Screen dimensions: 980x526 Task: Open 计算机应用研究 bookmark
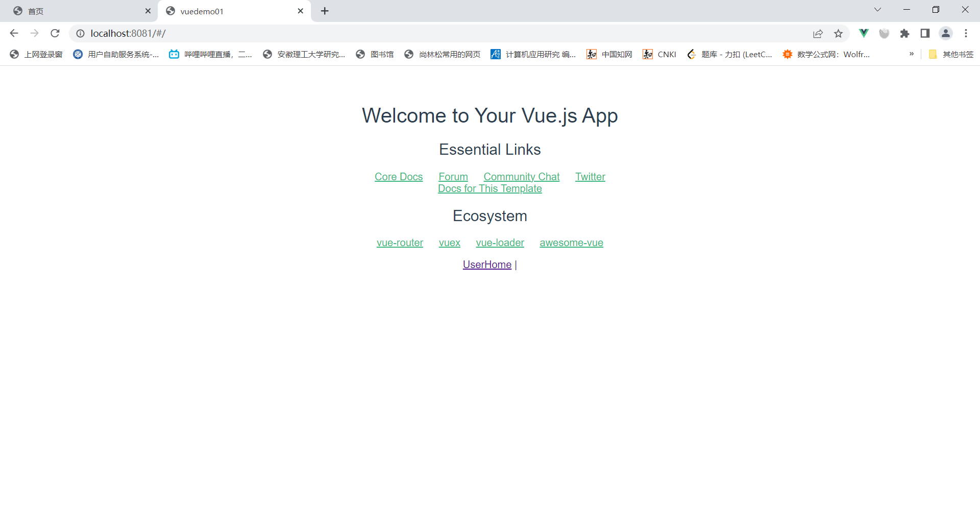pos(533,54)
